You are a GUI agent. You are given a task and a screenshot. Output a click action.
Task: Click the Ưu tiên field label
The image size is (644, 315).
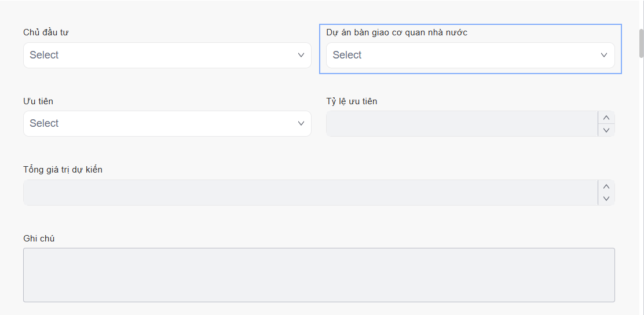coord(38,101)
